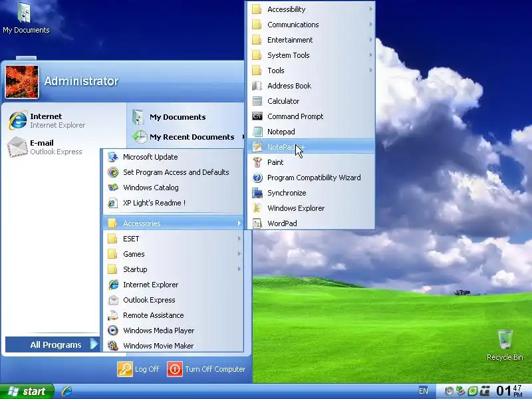
Task: Click the Games folder icon
Action: [x=112, y=254]
